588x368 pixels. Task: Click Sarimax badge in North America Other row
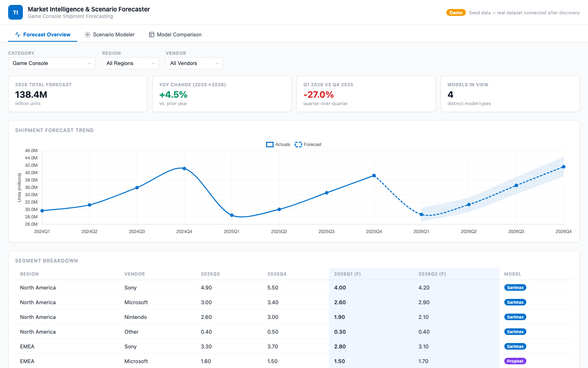(515, 332)
